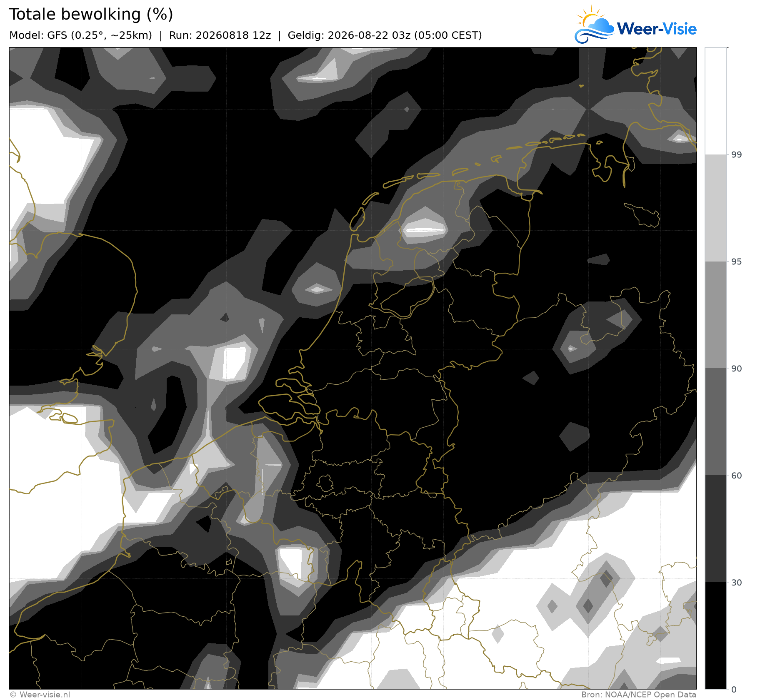Click the gray 90-95% colorbar segment
Image resolution: width=760 pixels, height=700 pixels.
[x=716, y=315]
